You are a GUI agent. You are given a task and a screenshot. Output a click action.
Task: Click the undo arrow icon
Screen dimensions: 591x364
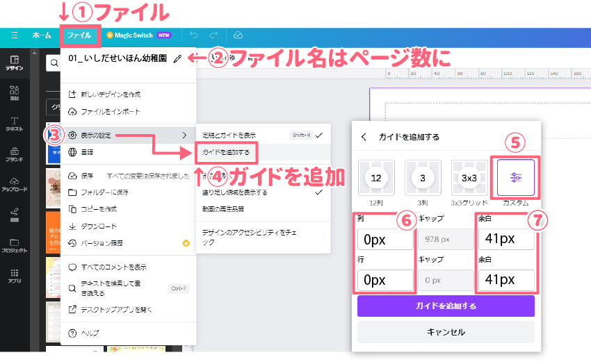click(193, 35)
